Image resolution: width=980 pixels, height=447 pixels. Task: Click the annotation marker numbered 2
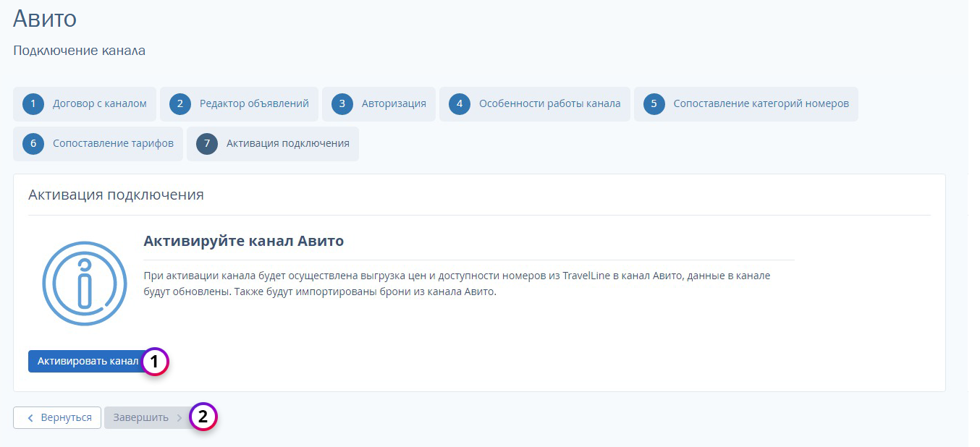(203, 417)
